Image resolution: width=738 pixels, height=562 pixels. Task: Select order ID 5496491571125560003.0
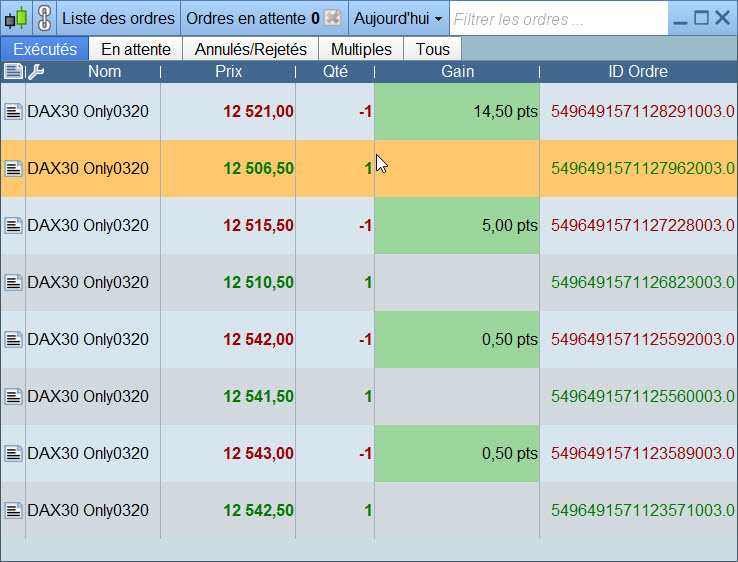[642, 396]
